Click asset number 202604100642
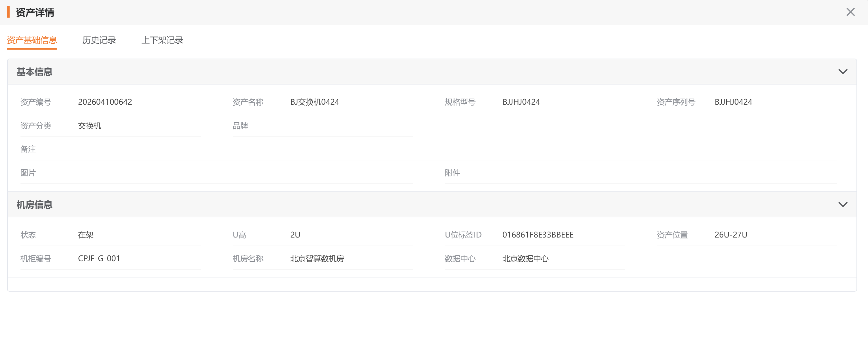The image size is (868, 363). pyautogui.click(x=105, y=102)
